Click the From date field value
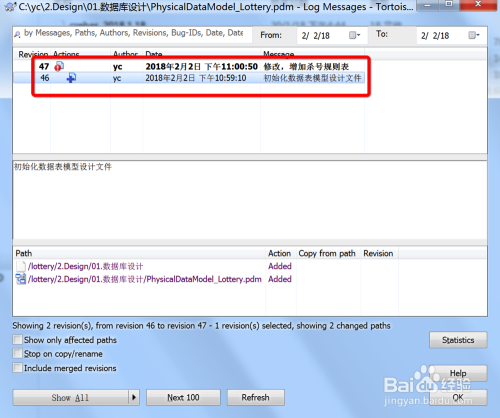500x418 pixels. click(x=316, y=36)
